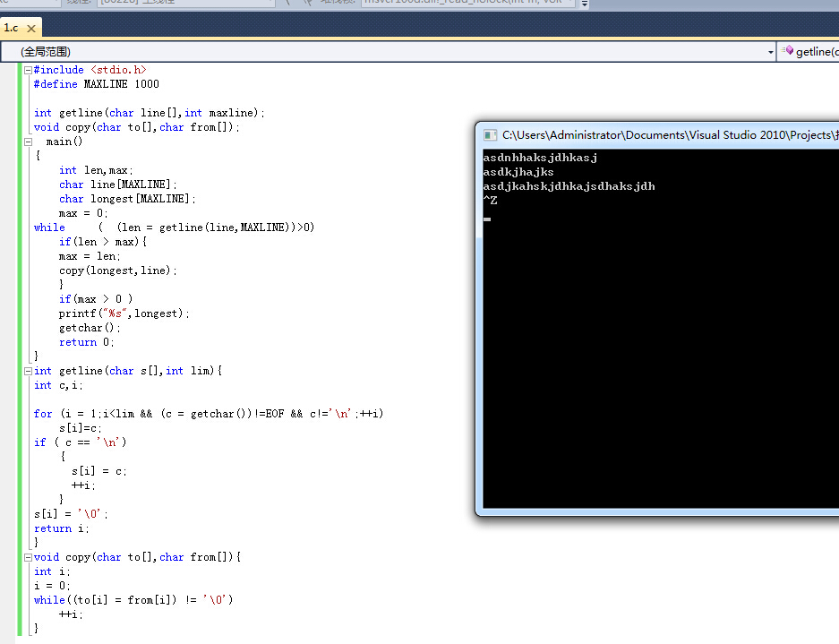Collapse the #include region in the editor
Viewport: 839px width, 644px height.
(28, 70)
